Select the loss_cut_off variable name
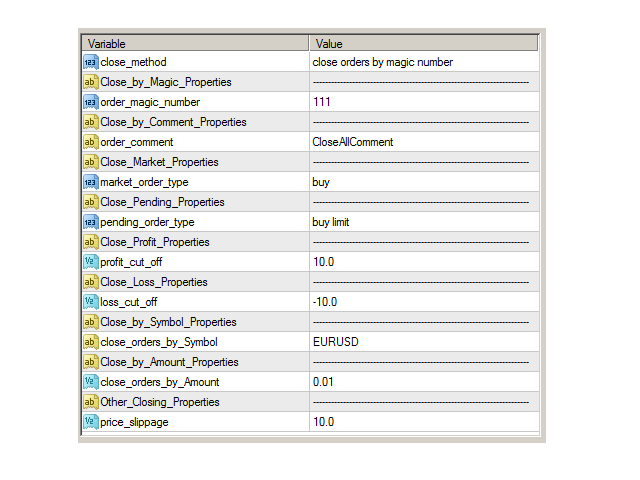The image size is (640, 480). [x=129, y=302]
